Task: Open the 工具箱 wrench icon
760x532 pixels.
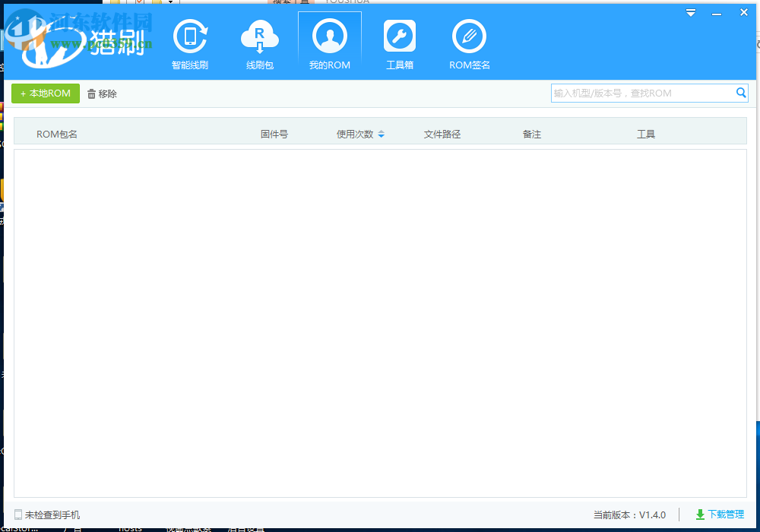Action: [x=400, y=35]
